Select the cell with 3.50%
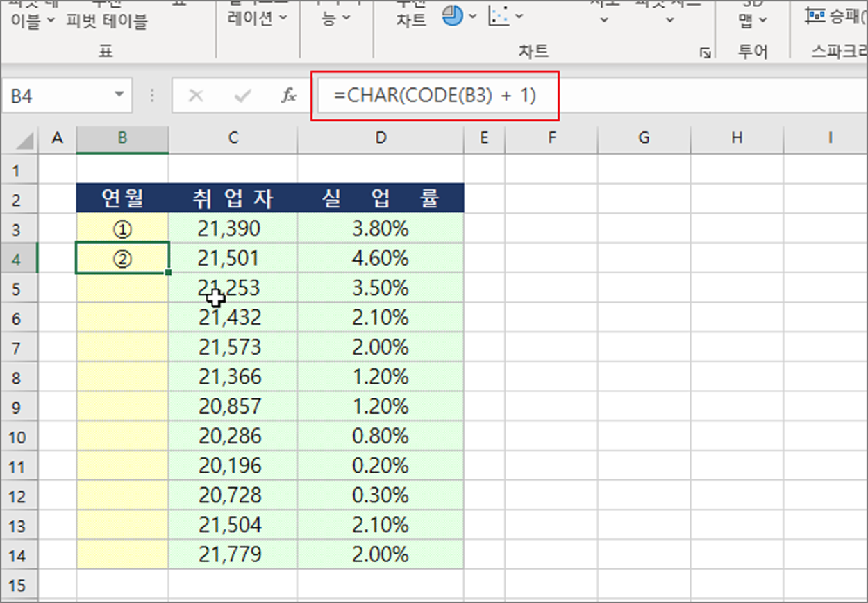 [381, 288]
